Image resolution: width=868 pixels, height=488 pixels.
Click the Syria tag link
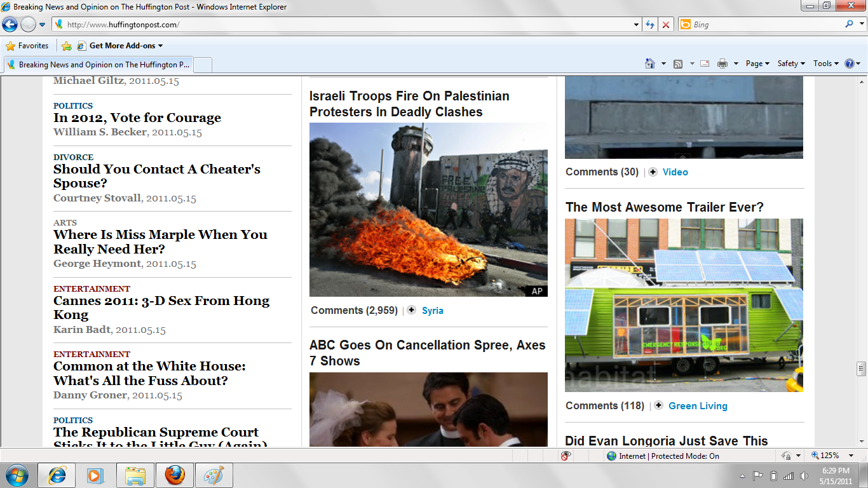(x=433, y=311)
